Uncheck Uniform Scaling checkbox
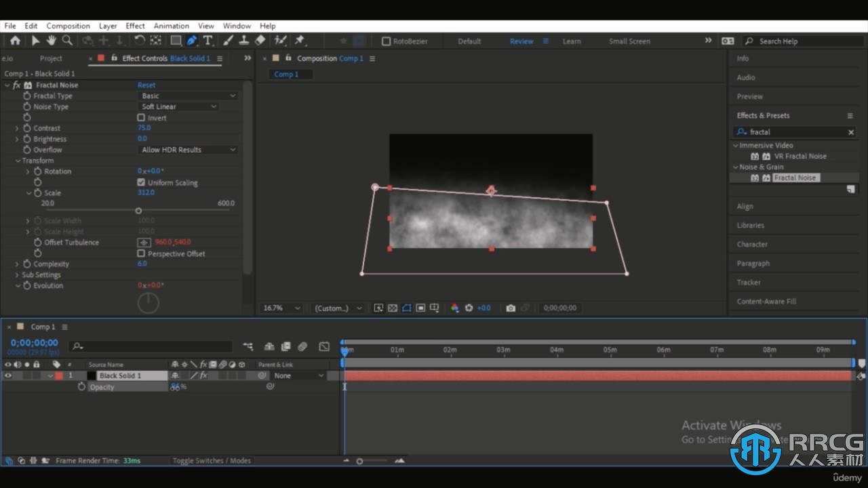This screenshot has height=488, width=868. click(x=141, y=182)
